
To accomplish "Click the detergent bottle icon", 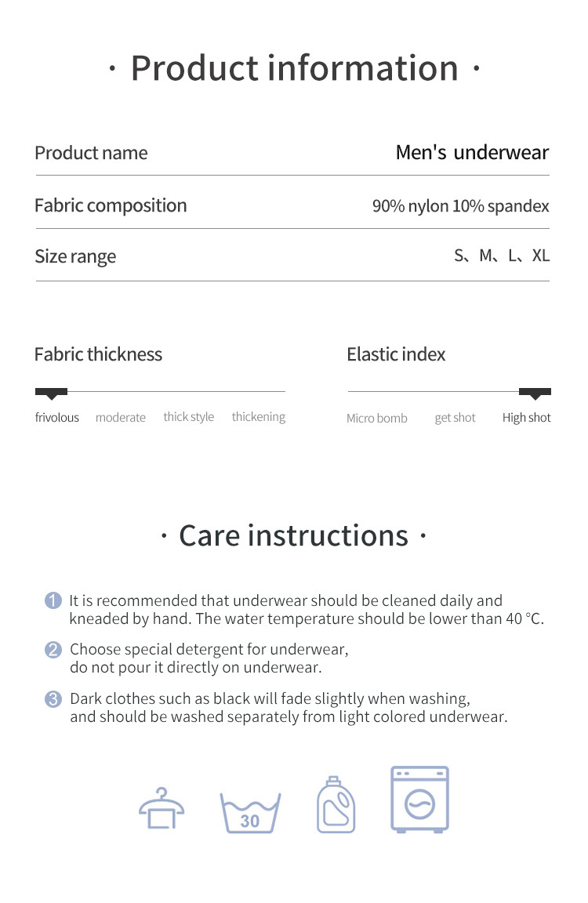I will coord(336,805).
